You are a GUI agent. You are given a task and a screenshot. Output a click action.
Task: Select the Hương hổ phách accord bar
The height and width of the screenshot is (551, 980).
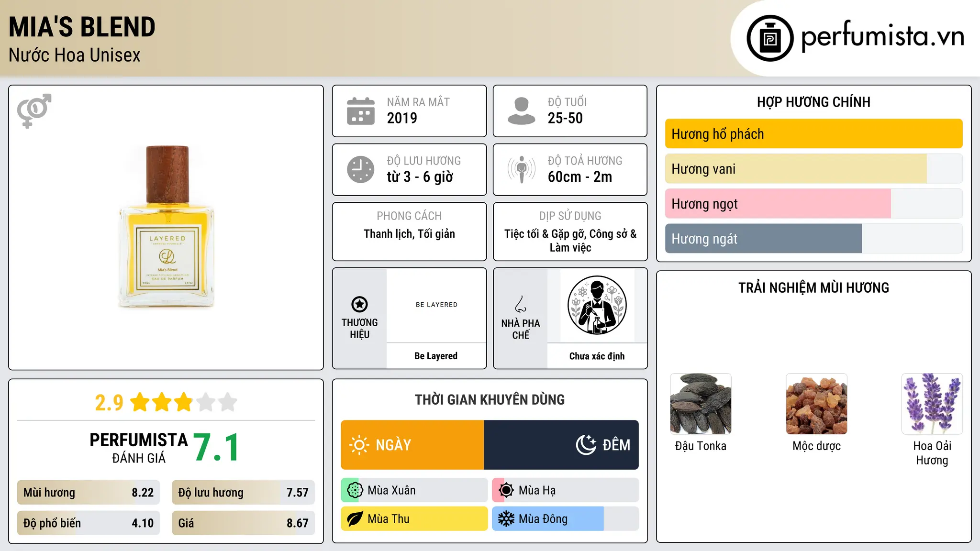(813, 134)
